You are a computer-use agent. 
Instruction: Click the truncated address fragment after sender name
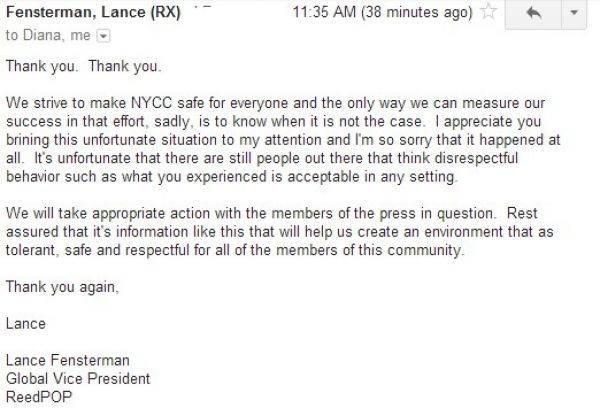[x=202, y=8]
